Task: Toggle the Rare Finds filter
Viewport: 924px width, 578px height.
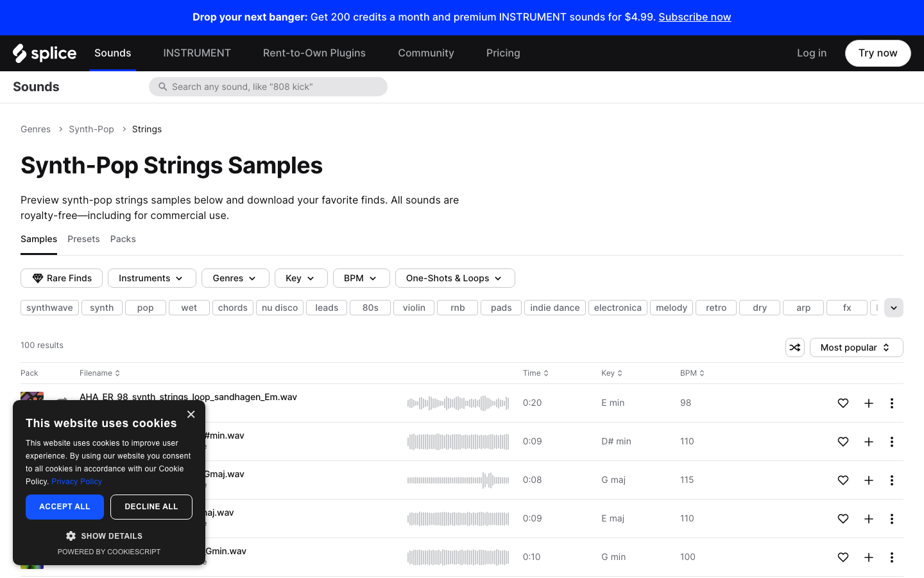Action: pos(62,278)
